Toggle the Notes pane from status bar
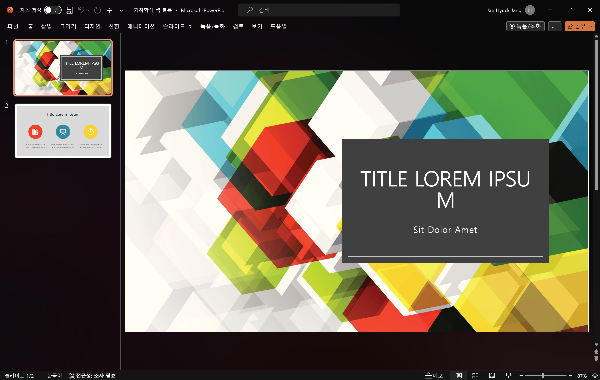The height and width of the screenshot is (380, 600). coord(434,376)
